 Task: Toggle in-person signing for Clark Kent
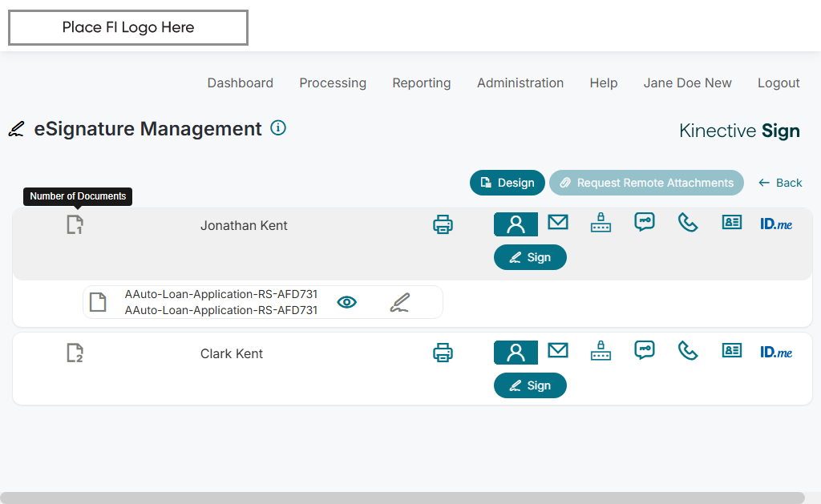(x=516, y=353)
